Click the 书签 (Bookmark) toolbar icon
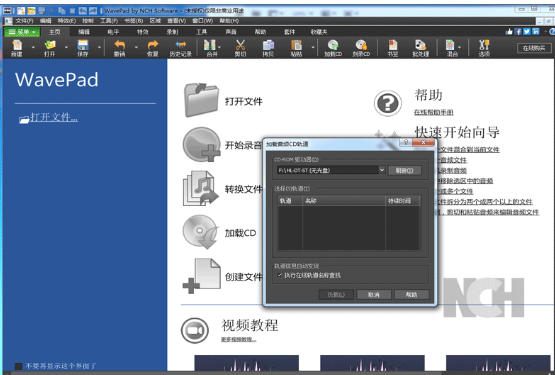555x375 pixels. click(393, 48)
